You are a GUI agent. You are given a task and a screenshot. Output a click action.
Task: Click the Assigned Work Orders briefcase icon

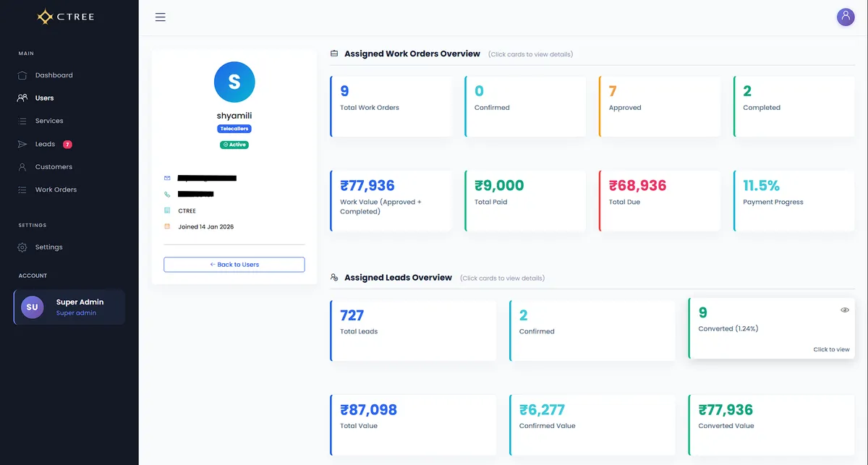click(334, 54)
